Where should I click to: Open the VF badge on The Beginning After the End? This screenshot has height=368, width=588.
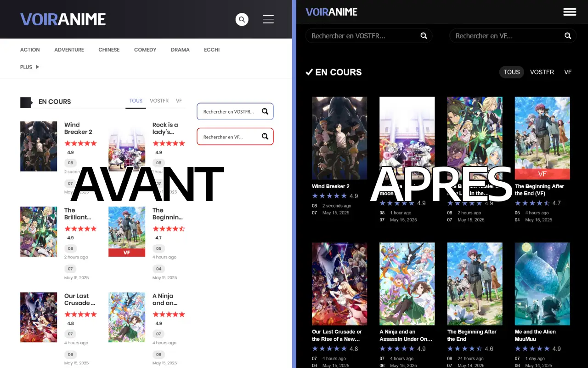click(x=543, y=174)
